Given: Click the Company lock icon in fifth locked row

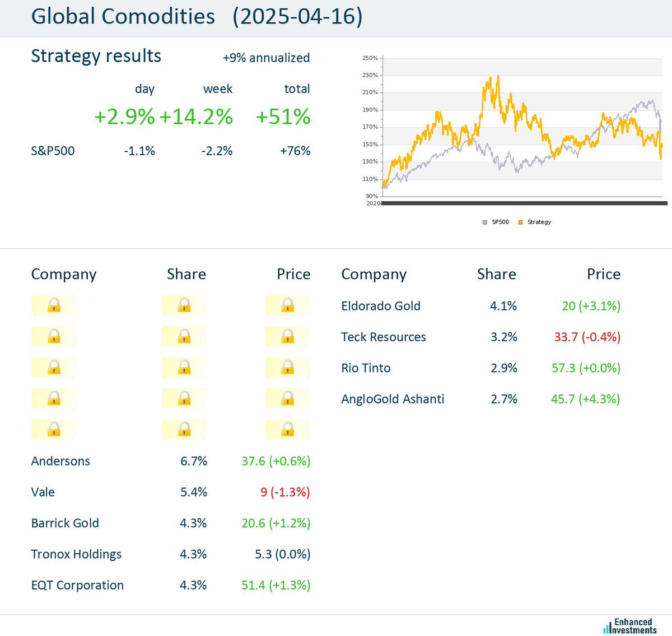Looking at the screenshot, I should [54, 430].
